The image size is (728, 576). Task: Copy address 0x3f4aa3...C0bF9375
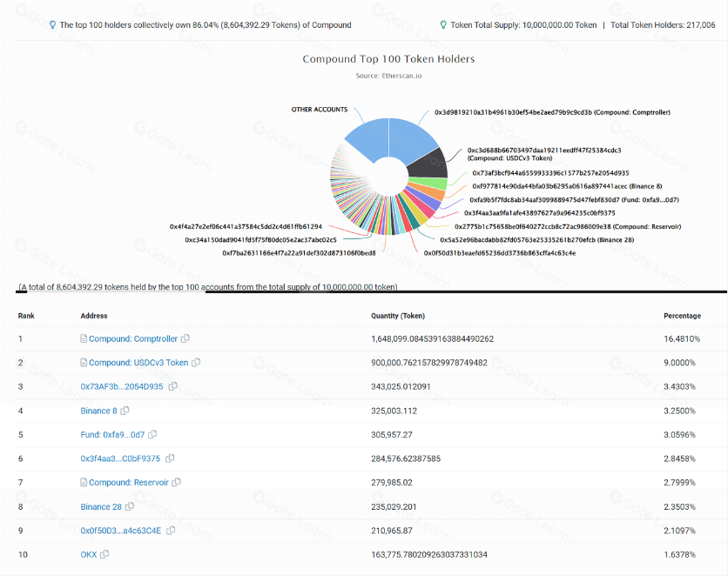pyautogui.click(x=170, y=459)
